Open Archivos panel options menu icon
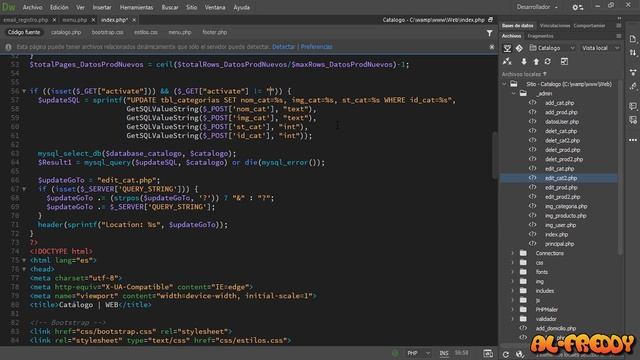Screen dimensions: 640x360 click(x=619, y=36)
